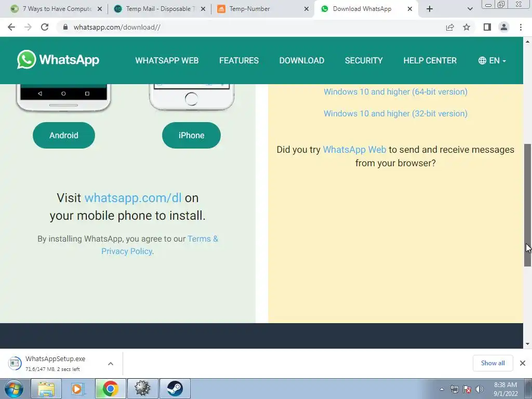
Task: Close the Temp-Number tab
Action: coord(307,9)
